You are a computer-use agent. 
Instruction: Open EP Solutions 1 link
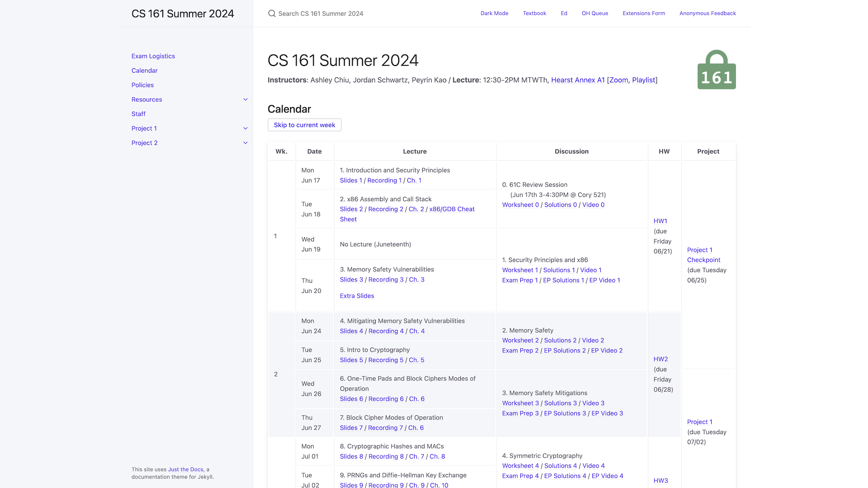tap(563, 280)
